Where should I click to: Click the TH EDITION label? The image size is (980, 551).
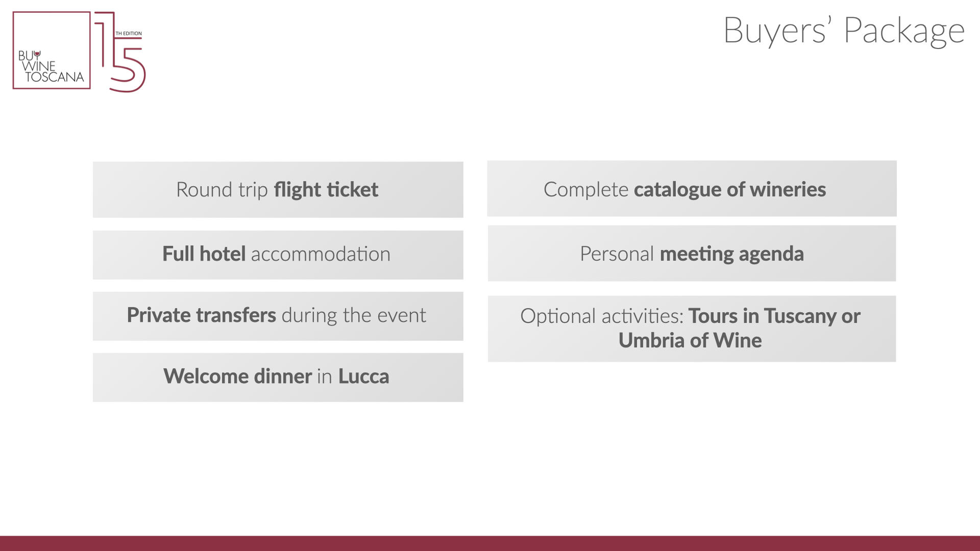[129, 34]
